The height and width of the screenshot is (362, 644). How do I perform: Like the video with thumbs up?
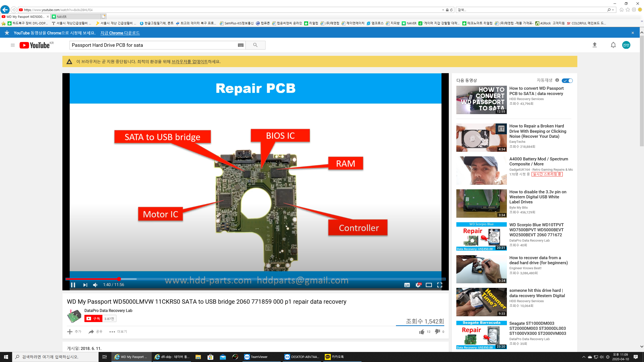pyautogui.click(x=422, y=332)
